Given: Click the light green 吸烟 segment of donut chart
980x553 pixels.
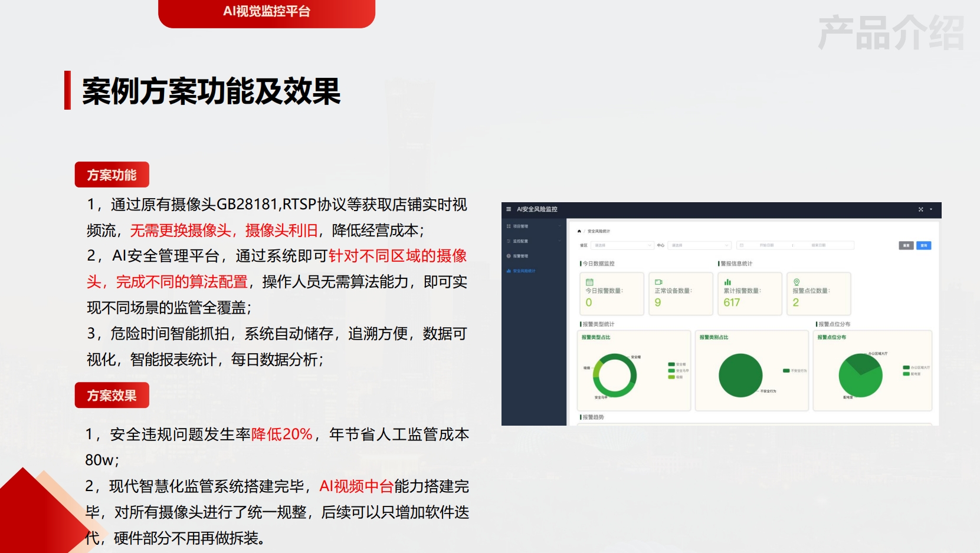Looking at the screenshot, I should [x=596, y=369].
